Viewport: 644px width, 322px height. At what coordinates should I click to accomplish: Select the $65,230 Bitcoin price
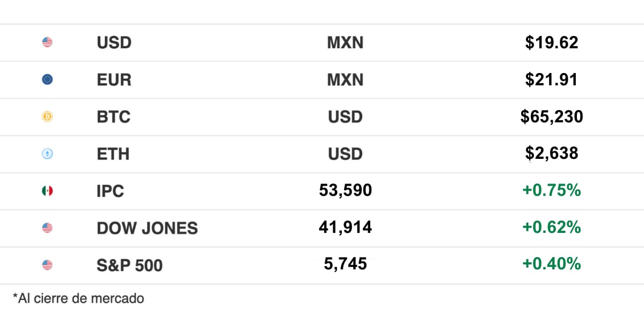551,116
